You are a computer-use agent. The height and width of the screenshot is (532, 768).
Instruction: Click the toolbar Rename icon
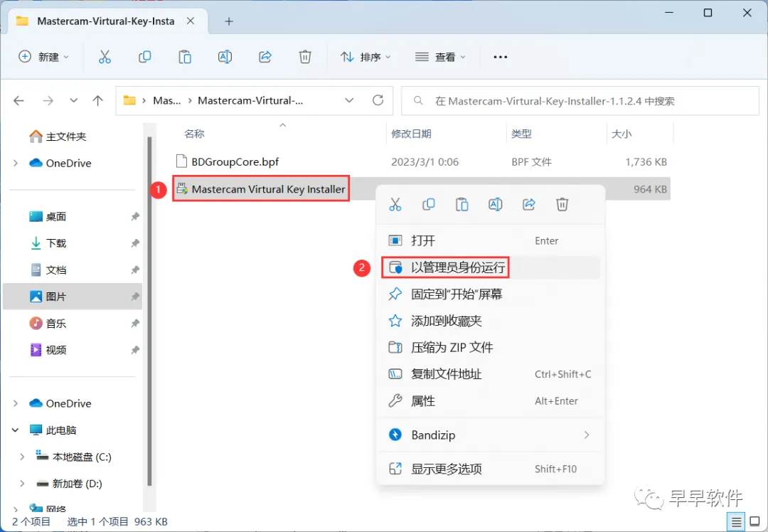pos(225,57)
